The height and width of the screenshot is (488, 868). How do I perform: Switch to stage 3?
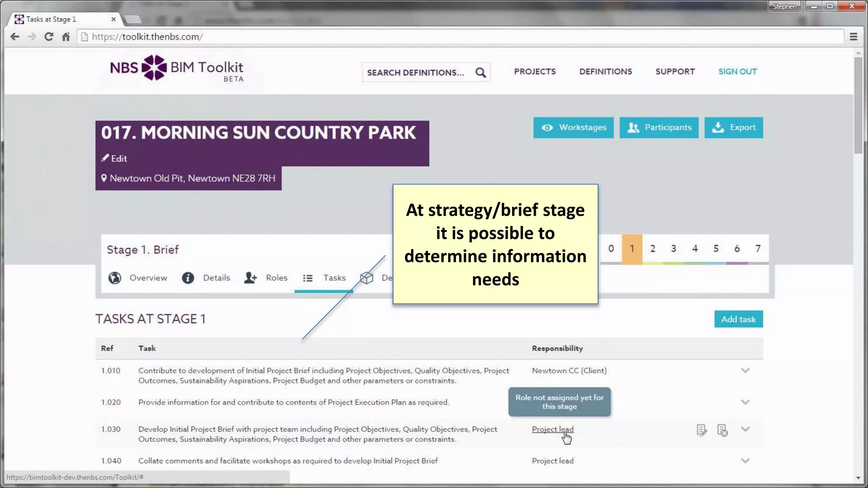coord(673,249)
